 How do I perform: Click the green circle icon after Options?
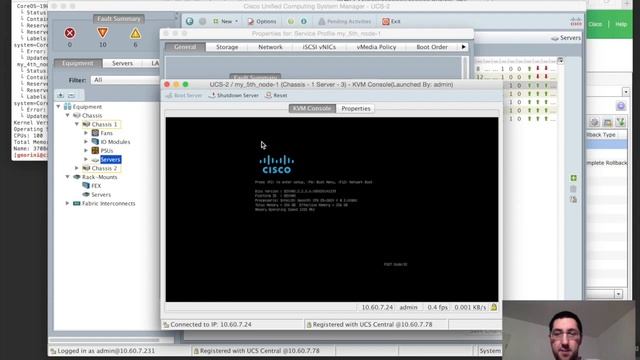pos(291,21)
